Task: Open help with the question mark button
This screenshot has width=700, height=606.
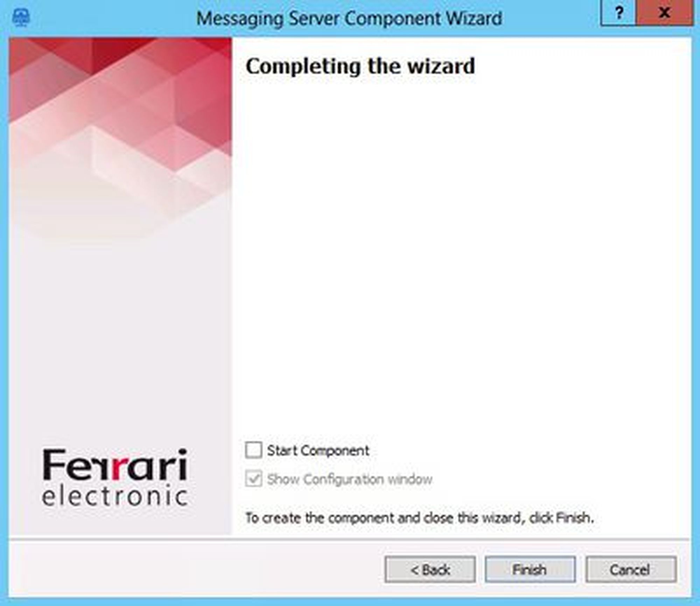Action: point(618,13)
